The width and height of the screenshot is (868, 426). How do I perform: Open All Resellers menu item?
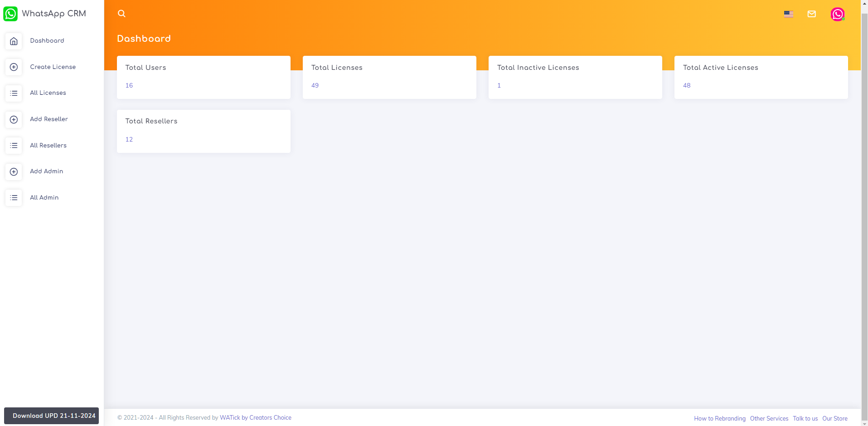click(48, 145)
